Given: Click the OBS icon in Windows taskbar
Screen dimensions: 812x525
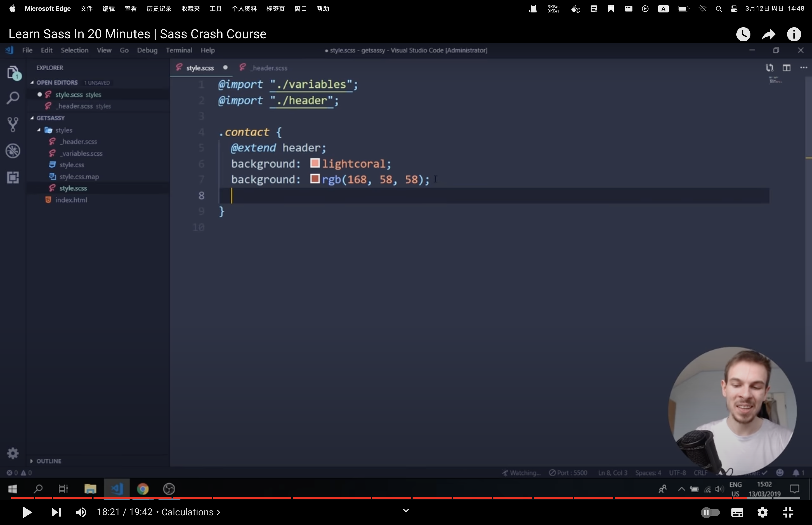Looking at the screenshot, I should click(x=169, y=489).
